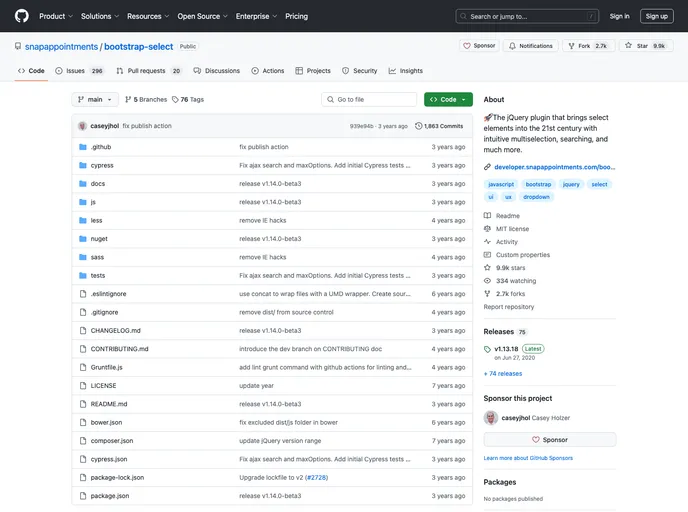This screenshot has width=688, height=512.
Task: Open the Enterprise dropdown
Action: click(256, 16)
